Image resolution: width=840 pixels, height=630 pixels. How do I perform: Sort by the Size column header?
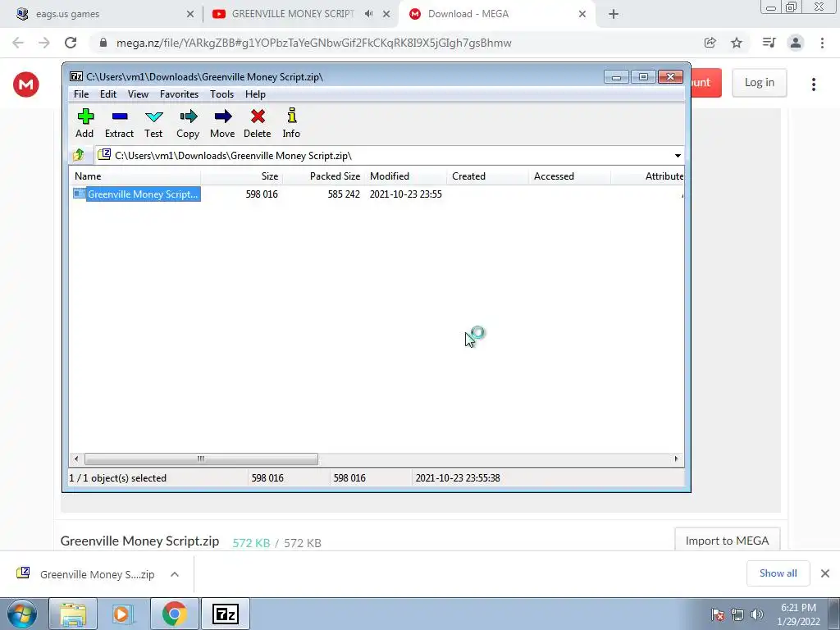pyautogui.click(x=242, y=176)
